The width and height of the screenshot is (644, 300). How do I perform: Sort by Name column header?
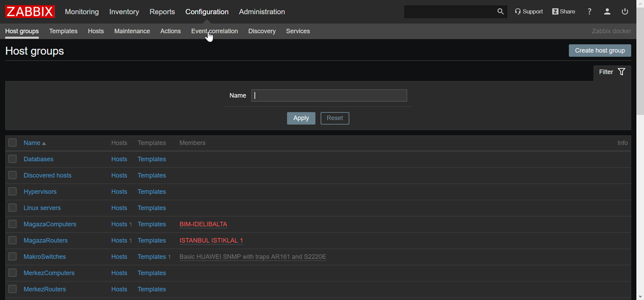pos(32,143)
